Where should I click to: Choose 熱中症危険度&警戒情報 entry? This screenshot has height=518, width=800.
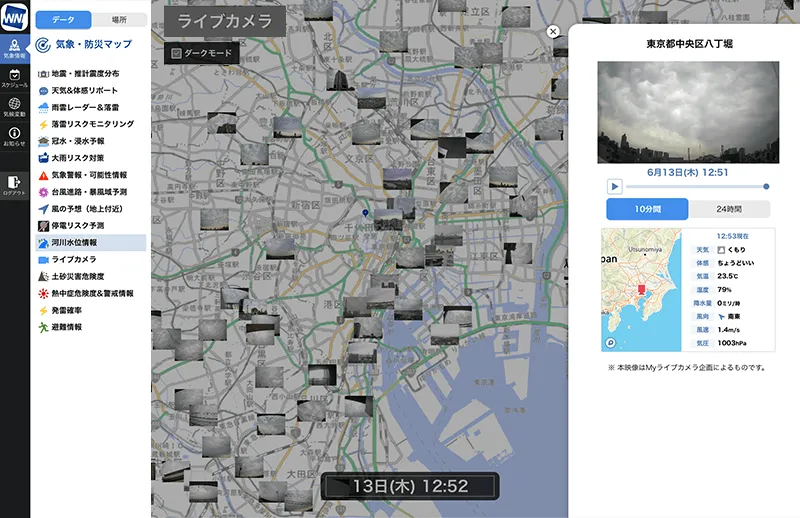[95, 293]
